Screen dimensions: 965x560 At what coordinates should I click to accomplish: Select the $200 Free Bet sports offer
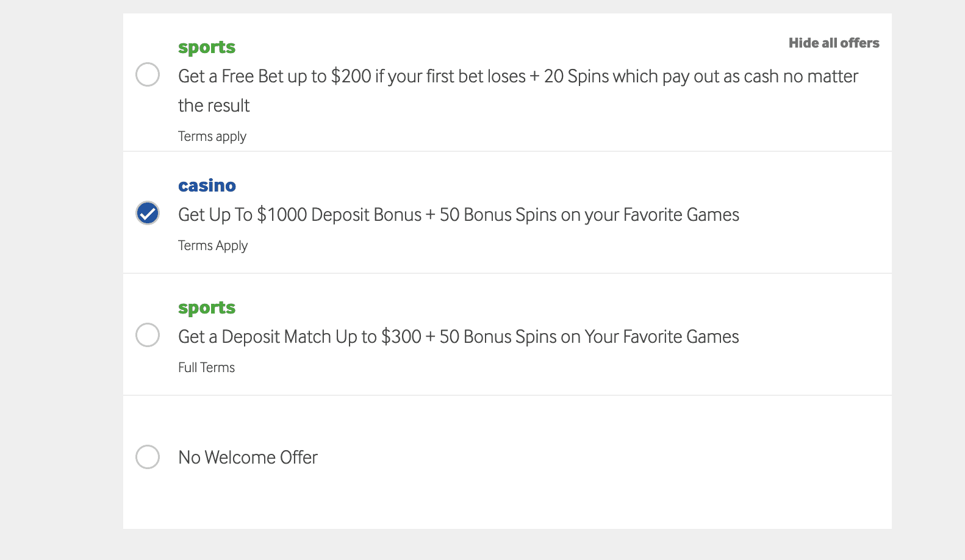pyautogui.click(x=147, y=75)
